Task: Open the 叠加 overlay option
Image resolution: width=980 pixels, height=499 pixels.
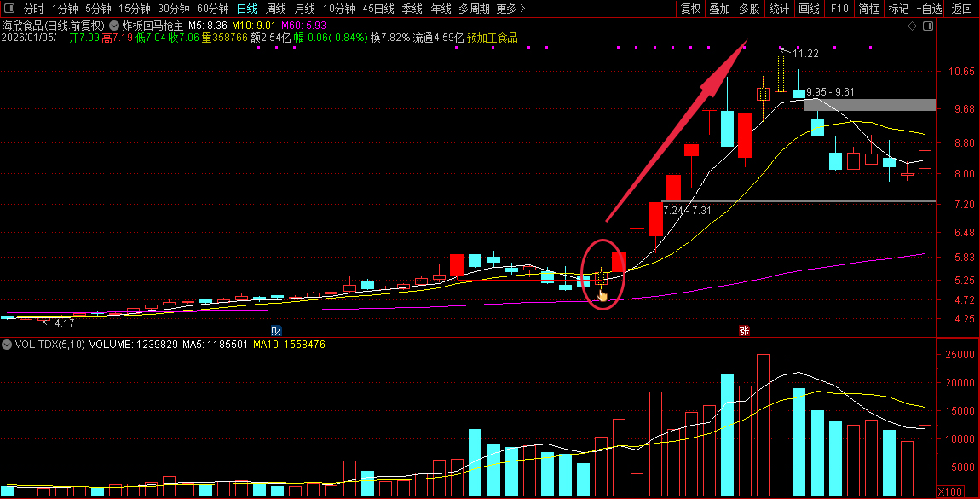Action: pyautogui.click(x=720, y=9)
